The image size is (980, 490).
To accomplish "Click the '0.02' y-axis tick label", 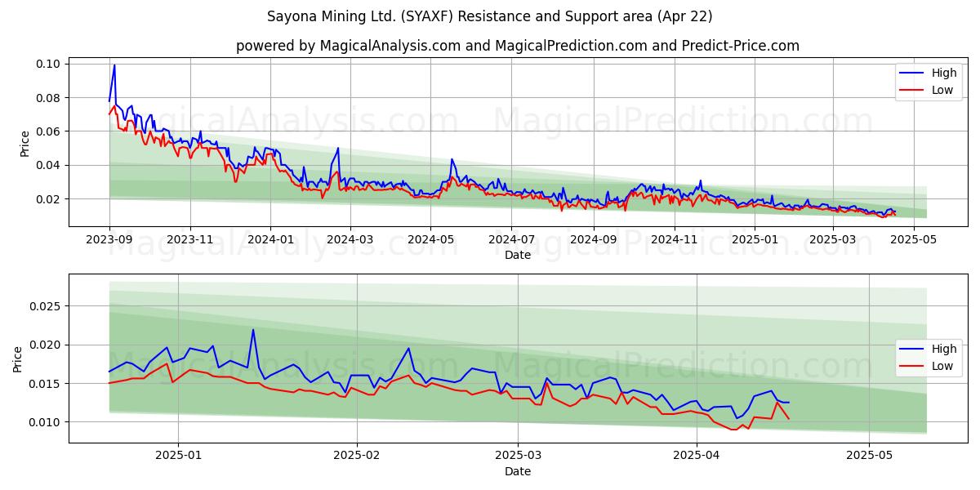I will click(x=49, y=199).
